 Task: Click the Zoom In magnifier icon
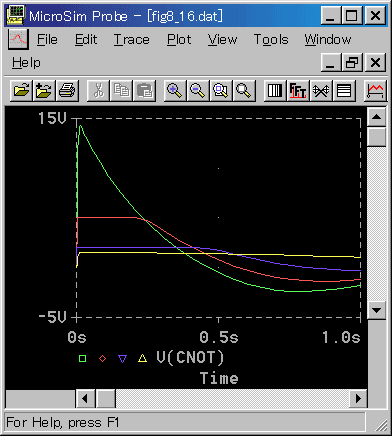click(x=175, y=90)
